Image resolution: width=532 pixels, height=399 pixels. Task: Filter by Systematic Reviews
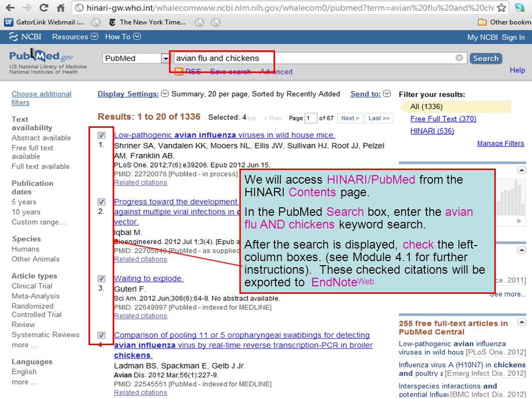(x=45, y=335)
